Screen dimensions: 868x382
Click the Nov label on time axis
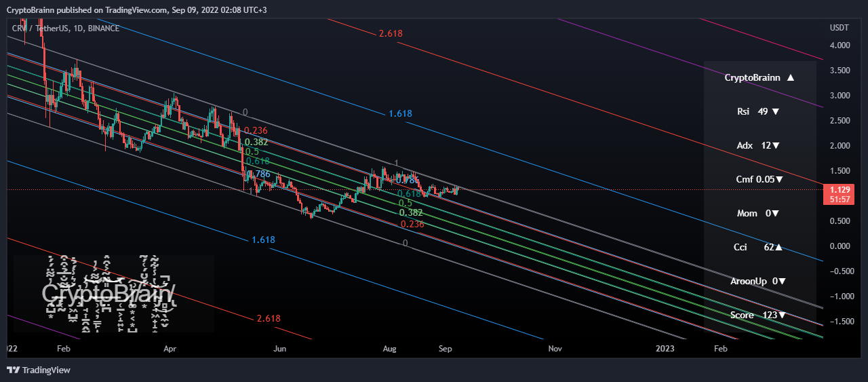click(555, 348)
